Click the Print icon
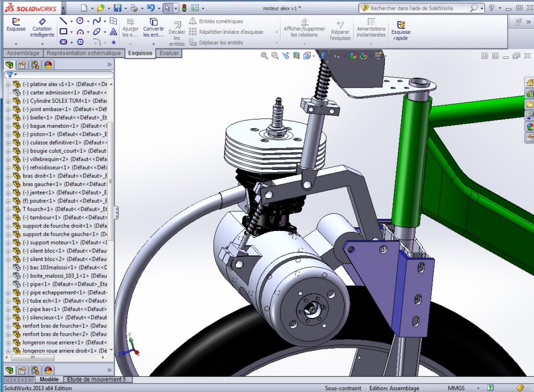The height and width of the screenshot is (392, 534). pyautogui.click(x=134, y=8)
